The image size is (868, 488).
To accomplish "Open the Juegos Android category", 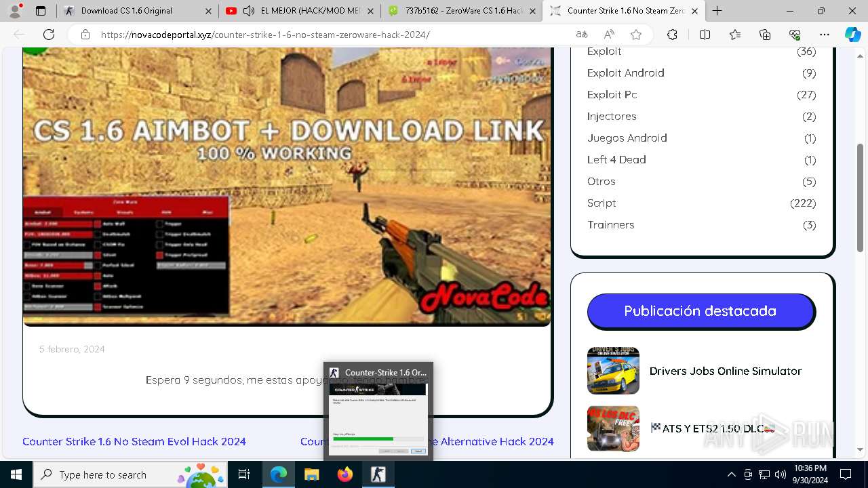I will pyautogui.click(x=627, y=138).
